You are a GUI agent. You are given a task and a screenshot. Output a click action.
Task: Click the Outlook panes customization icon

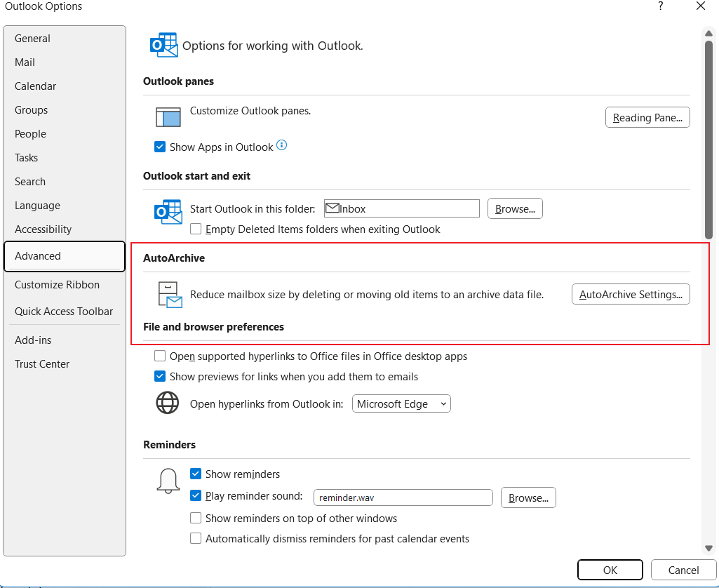(168, 116)
